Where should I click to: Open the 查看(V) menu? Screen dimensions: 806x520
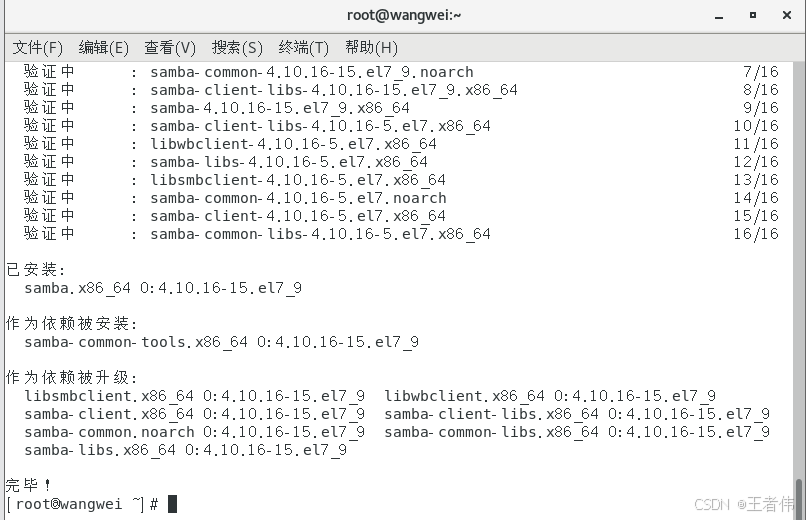(170, 48)
